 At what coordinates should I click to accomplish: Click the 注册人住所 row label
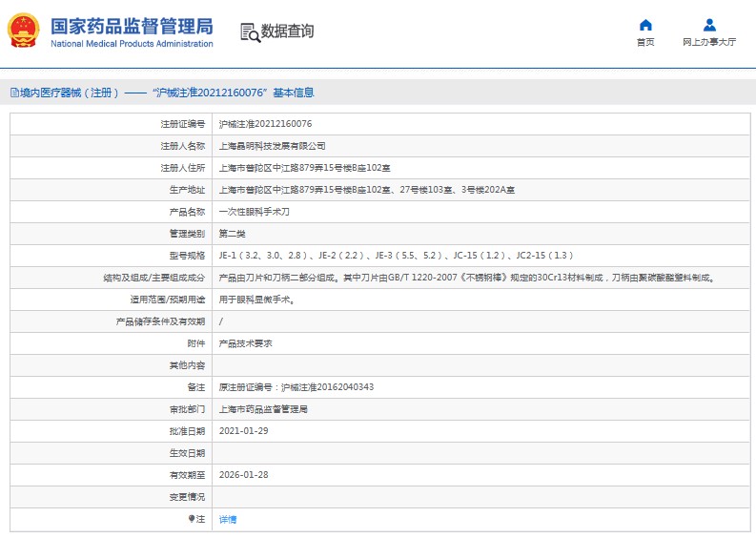point(183,168)
